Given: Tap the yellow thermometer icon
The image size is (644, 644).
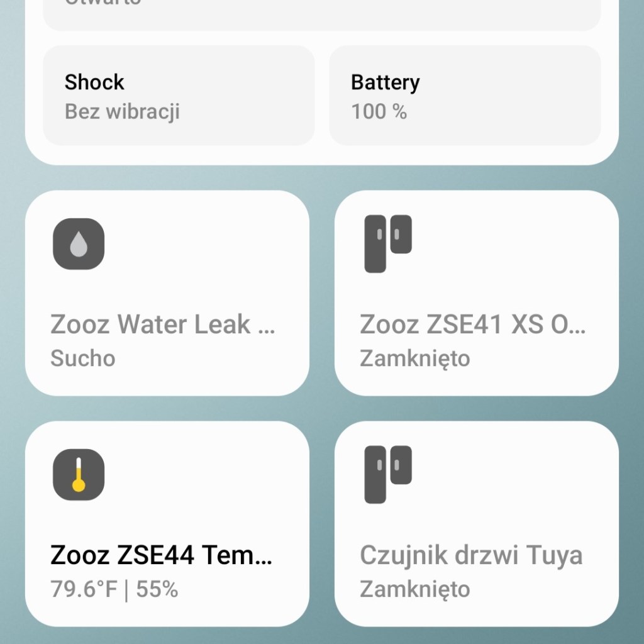Looking at the screenshot, I should (x=79, y=475).
